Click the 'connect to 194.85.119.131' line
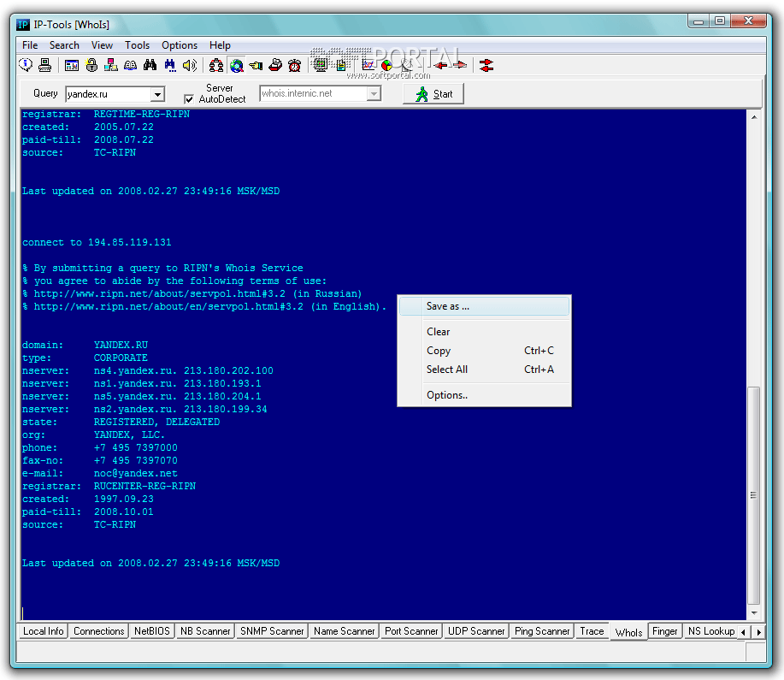 pyautogui.click(x=97, y=242)
